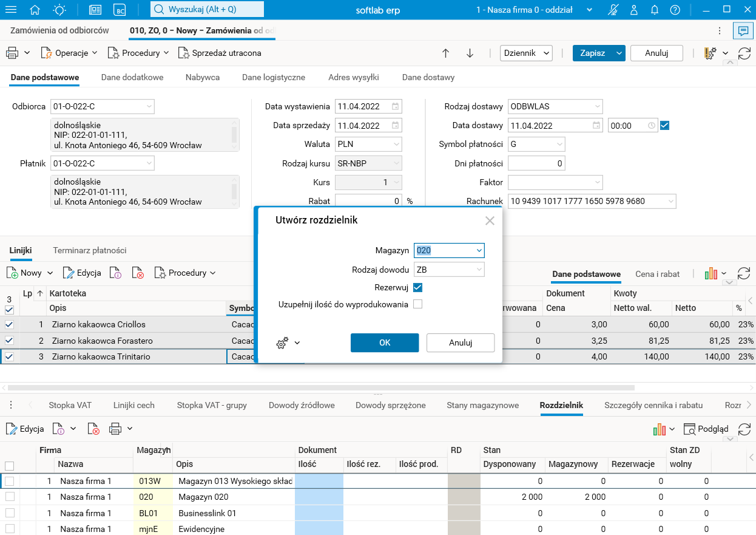Switch to Nabywca tab
Viewport: 756px width, 535px height.
click(x=203, y=77)
